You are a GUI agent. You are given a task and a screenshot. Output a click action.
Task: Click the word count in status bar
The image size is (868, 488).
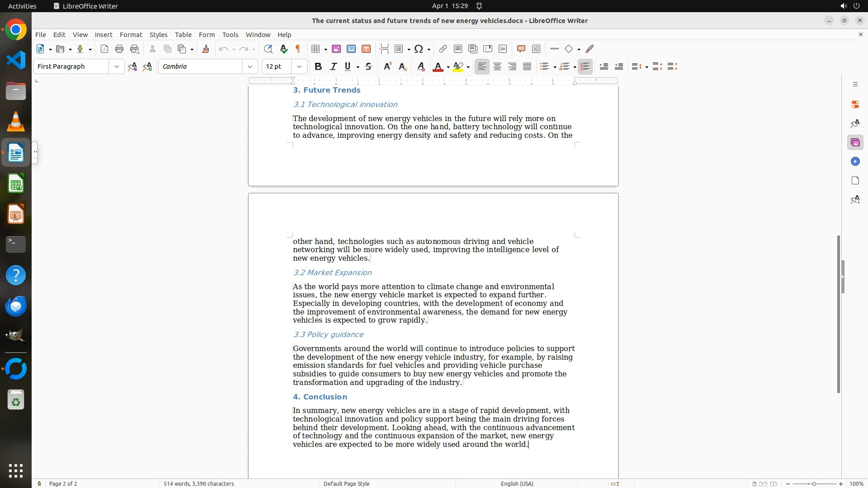coord(198,483)
